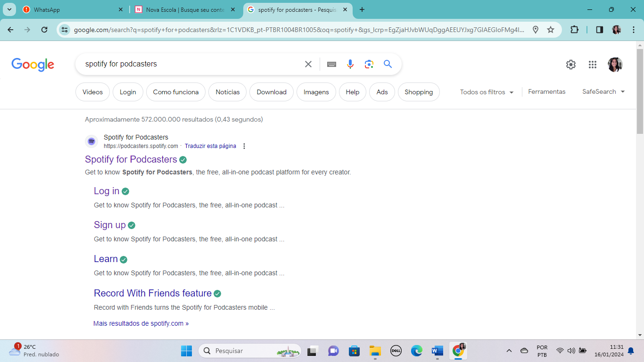This screenshot has width=644, height=362.
Task: Open Record With Friends feature link
Action: click(x=153, y=293)
